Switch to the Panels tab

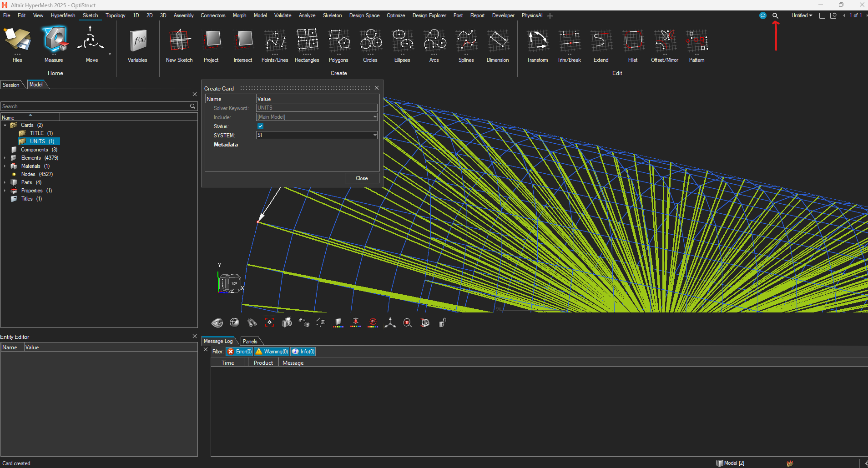coord(250,342)
